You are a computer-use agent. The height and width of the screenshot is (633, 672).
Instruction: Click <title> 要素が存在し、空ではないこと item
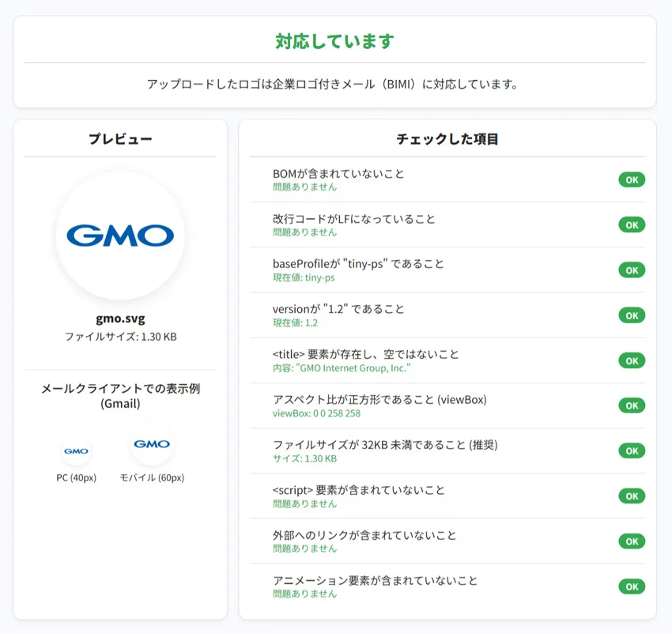(x=365, y=354)
